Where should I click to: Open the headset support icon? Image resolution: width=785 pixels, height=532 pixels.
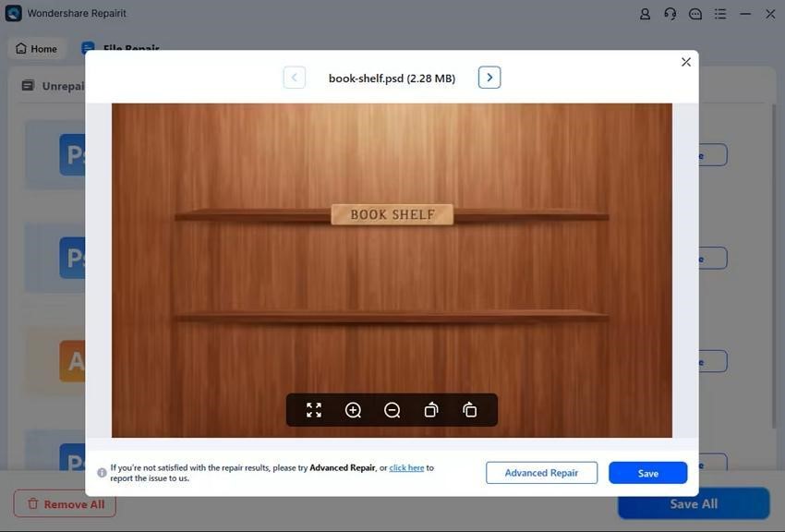(670, 14)
